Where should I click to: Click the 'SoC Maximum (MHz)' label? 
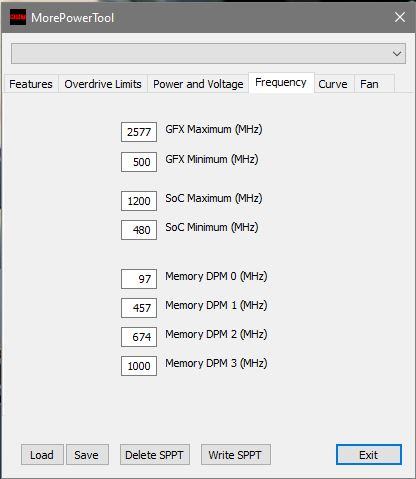tap(214, 198)
